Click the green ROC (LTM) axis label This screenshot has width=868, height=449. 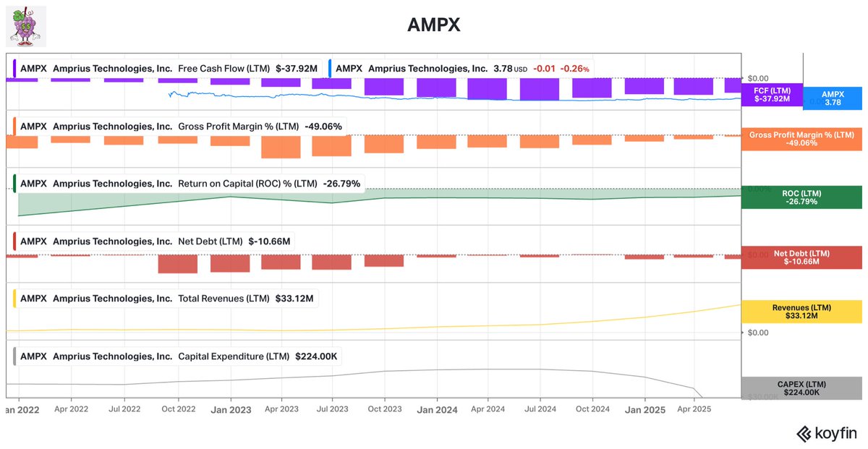coord(801,197)
